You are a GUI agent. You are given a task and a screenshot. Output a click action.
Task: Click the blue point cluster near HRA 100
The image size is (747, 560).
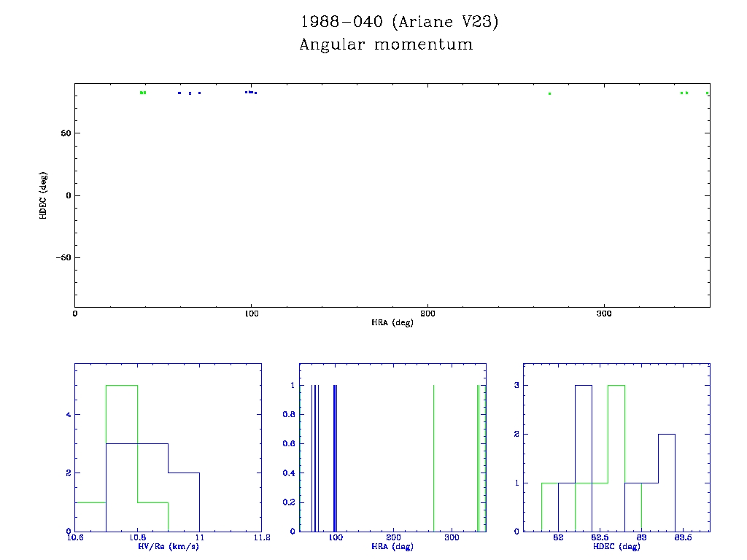click(x=251, y=93)
